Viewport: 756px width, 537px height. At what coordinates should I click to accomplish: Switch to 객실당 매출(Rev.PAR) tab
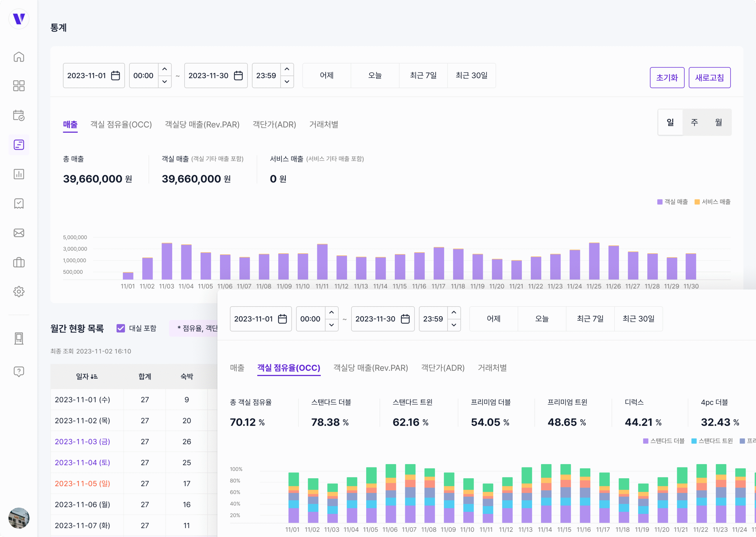pyautogui.click(x=202, y=125)
